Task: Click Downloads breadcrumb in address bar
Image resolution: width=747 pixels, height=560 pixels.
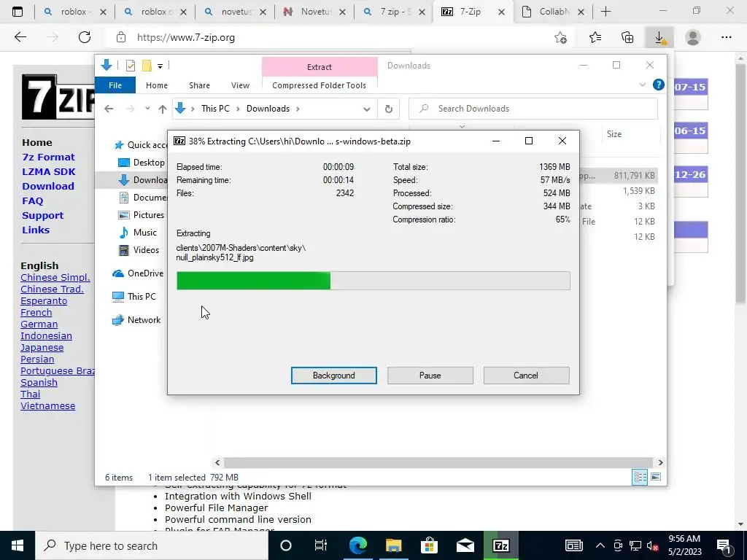Action: [x=268, y=109]
